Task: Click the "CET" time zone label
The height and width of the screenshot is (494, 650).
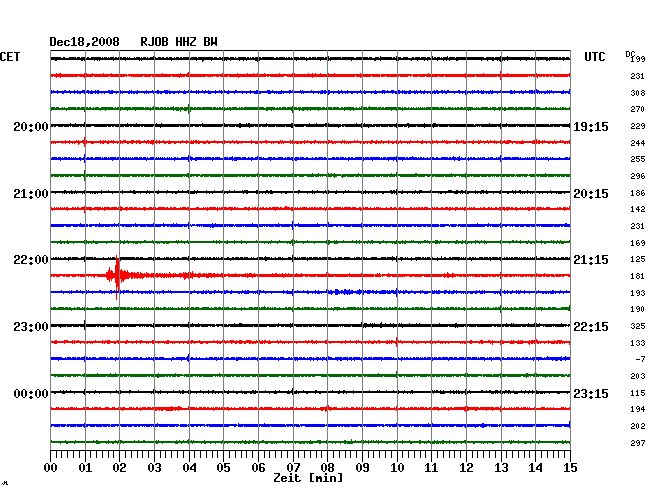Action: pyautogui.click(x=10, y=57)
